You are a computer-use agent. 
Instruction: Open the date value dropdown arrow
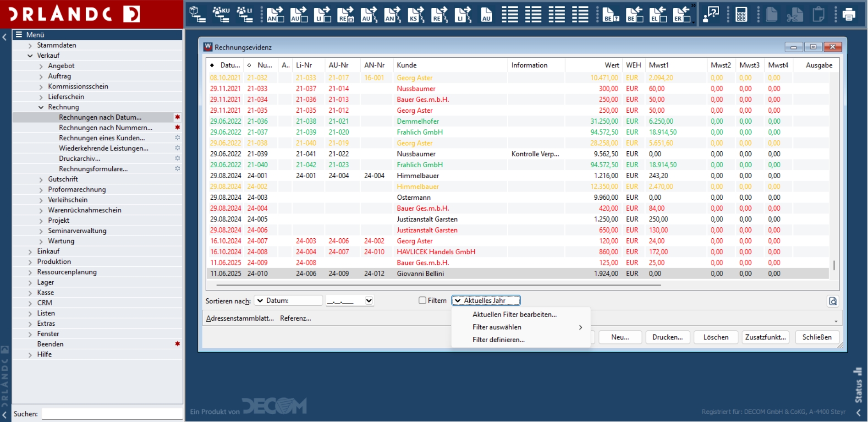coord(368,301)
